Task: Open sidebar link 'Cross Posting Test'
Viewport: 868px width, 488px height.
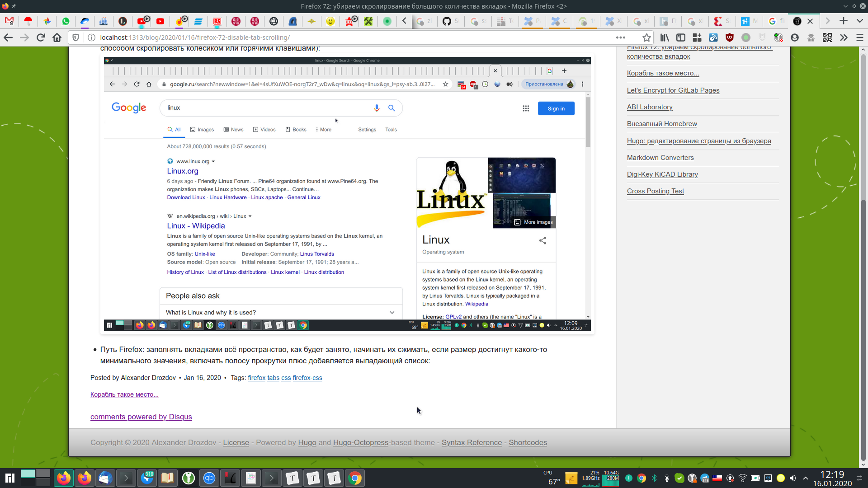Action: point(655,191)
